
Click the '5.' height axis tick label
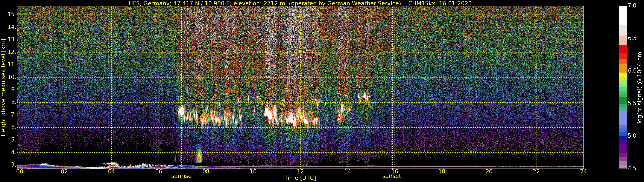point(14,140)
